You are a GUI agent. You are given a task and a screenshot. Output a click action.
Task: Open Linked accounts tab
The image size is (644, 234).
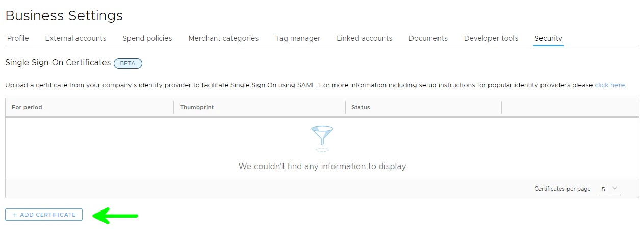(364, 38)
